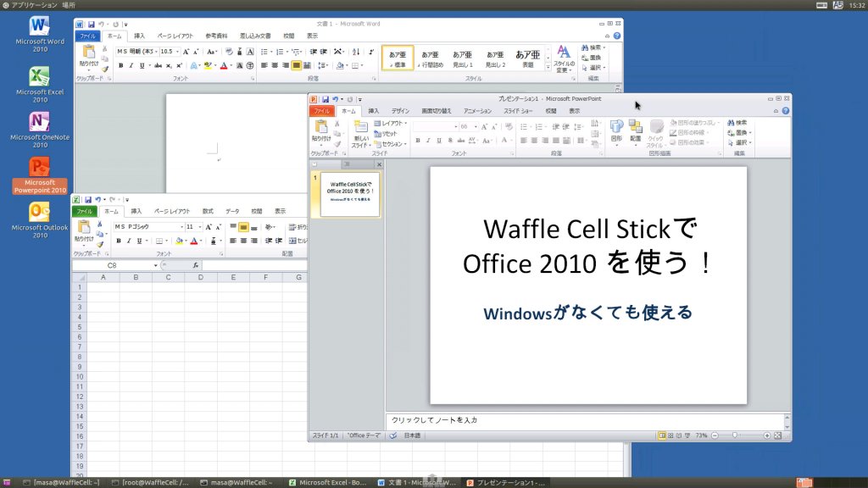The width and height of the screenshot is (868, 488).
Task: Switch to PowerPoint Animations tab
Action: (477, 111)
